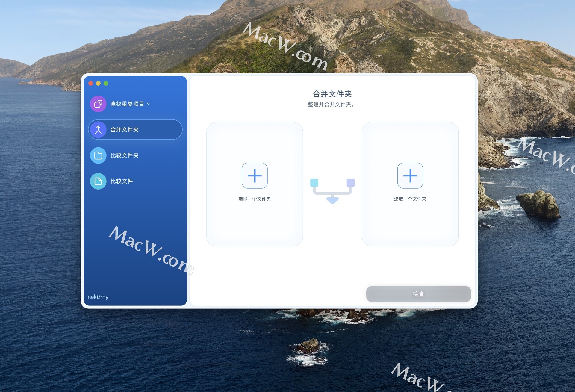
Task: Click left 选取一个文件夹 text label
Action: pyautogui.click(x=255, y=199)
